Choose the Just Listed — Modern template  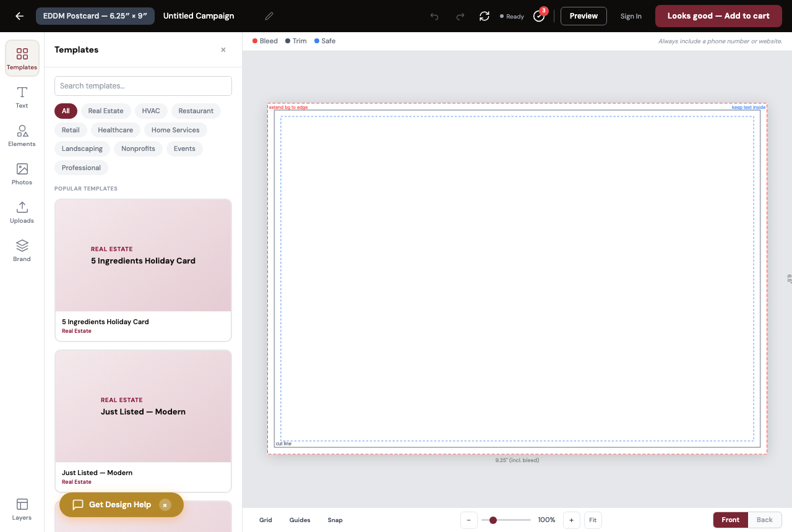143,421
